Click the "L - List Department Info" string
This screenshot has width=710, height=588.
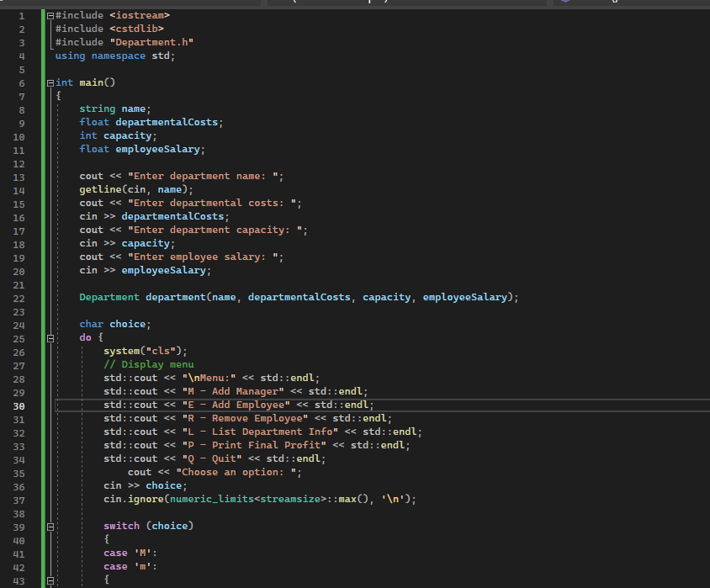point(261,432)
